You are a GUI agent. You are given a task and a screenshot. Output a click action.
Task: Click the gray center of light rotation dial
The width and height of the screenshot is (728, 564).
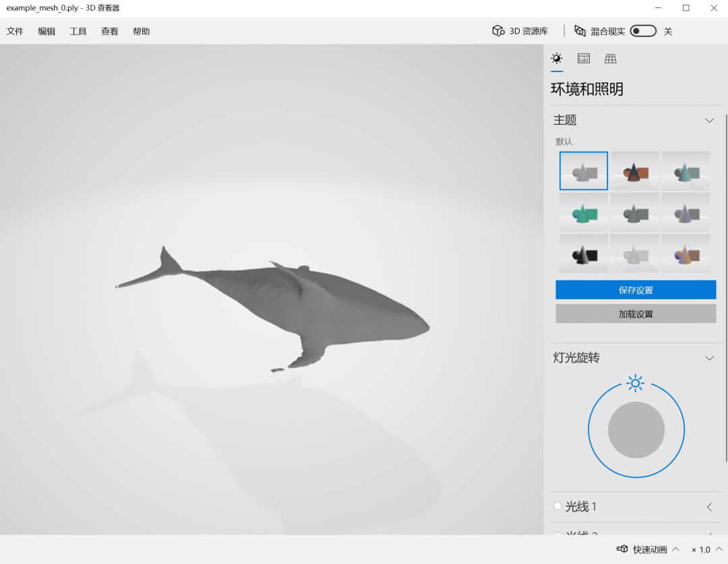[636, 430]
